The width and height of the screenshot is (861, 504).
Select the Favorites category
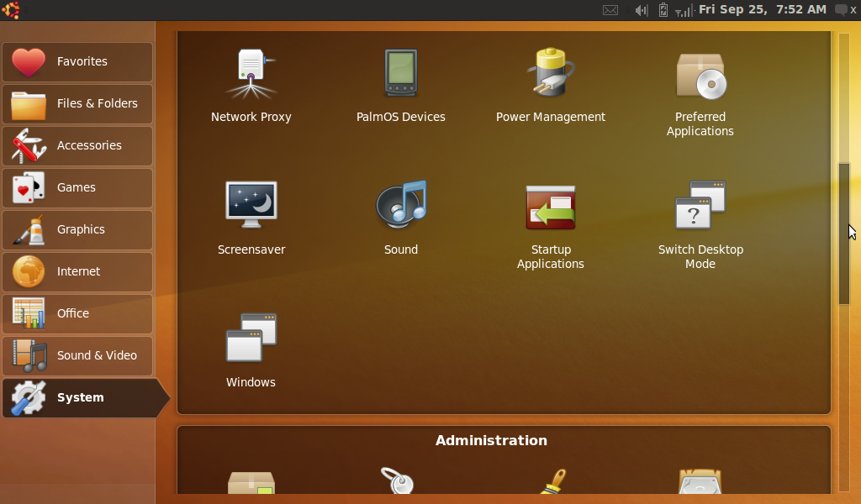pyautogui.click(x=77, y=62)
